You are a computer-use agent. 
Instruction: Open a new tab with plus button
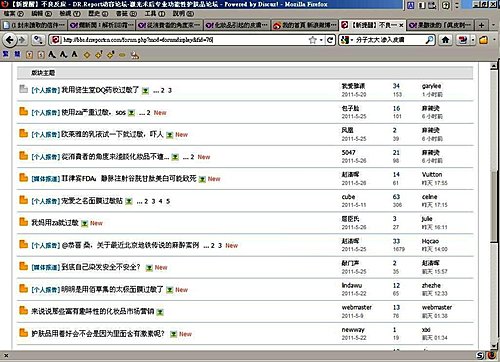[x=481, y=25]
